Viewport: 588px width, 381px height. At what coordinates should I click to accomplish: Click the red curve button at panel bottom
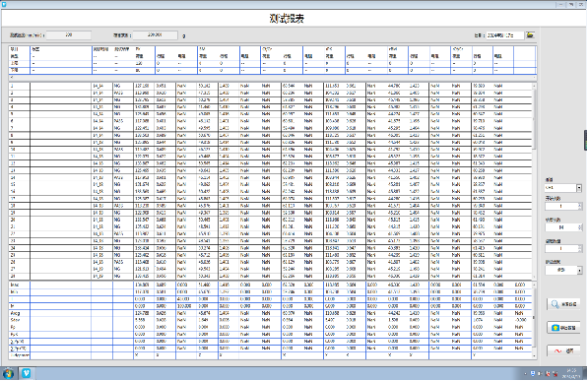pos(563,351)
